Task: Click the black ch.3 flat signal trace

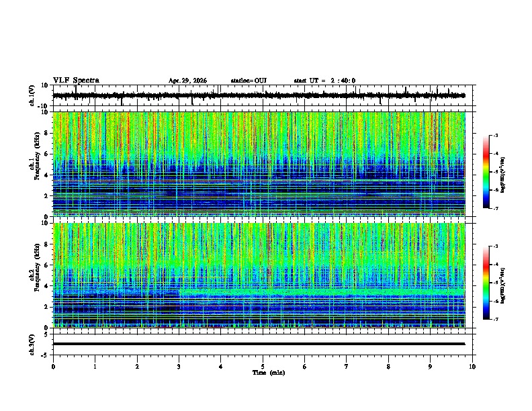Action: coord(259,344)
